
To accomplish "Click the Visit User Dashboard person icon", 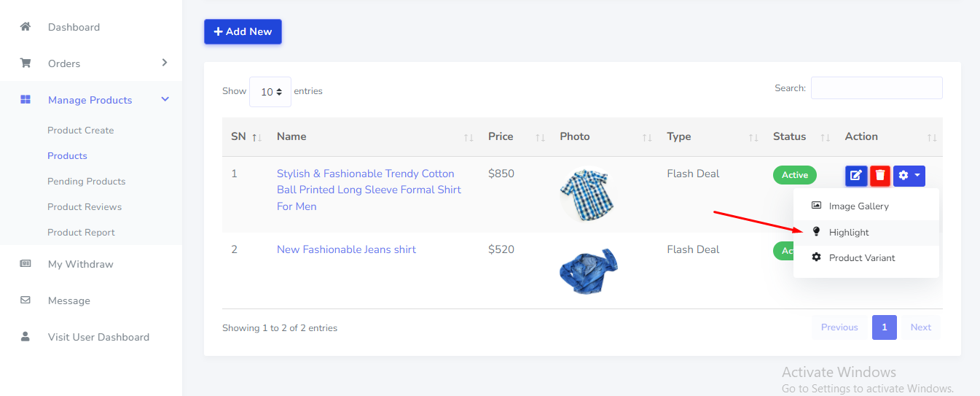I will click(x=26, y=337).
